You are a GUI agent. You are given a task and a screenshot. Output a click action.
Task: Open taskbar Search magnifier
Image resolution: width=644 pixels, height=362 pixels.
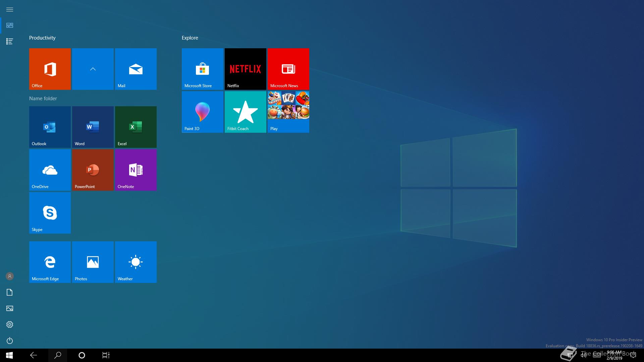[x=58, y=355]
